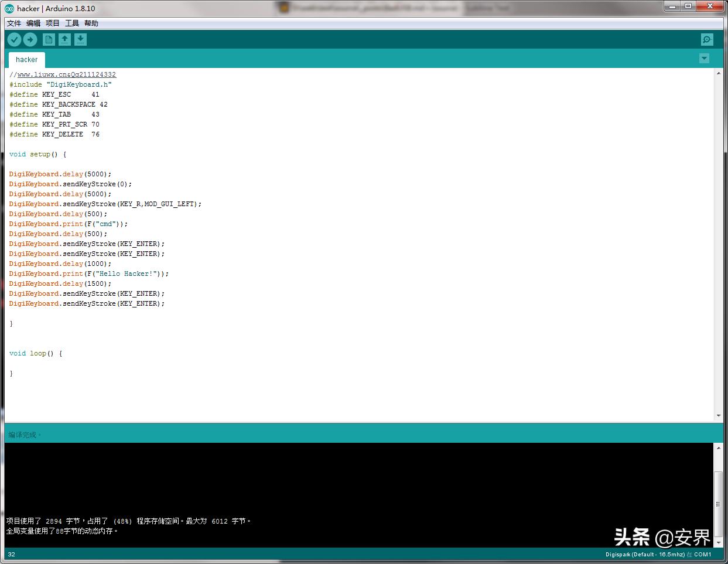The image size is (728, 564).
Task: Open the 编辑 menu
Action: [x=33, y=23]
